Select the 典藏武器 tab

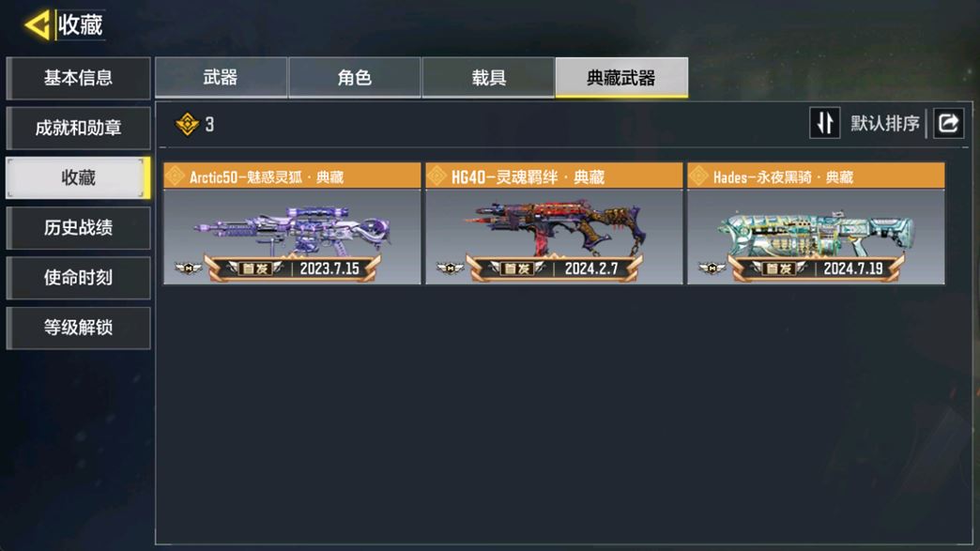[x=621, y=78]
